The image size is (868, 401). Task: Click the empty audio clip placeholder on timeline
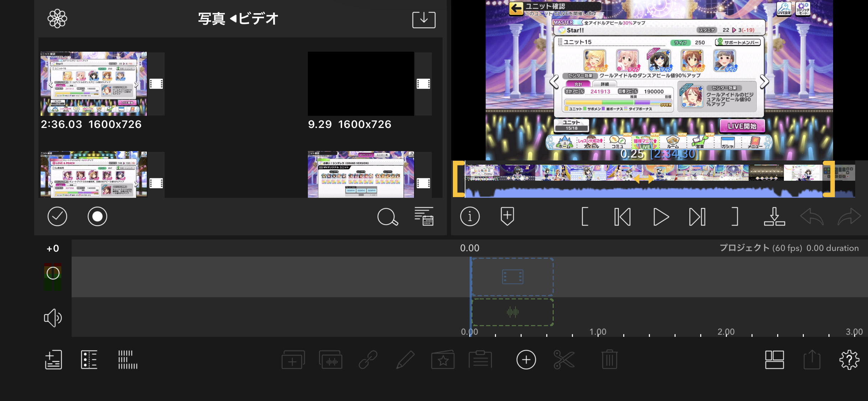(x=512, y=312)
